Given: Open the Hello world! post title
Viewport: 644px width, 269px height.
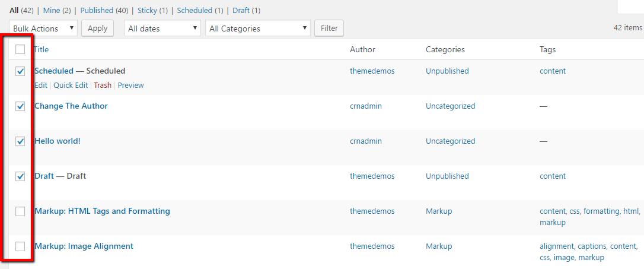Looking at the screenshot, I should (57, 141).
